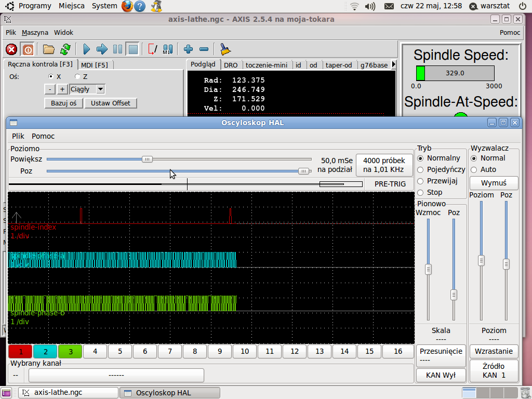Pause program execution in AXIS toolbar
The width and height of the screenshot is (532, 399).
coord(118,49)
